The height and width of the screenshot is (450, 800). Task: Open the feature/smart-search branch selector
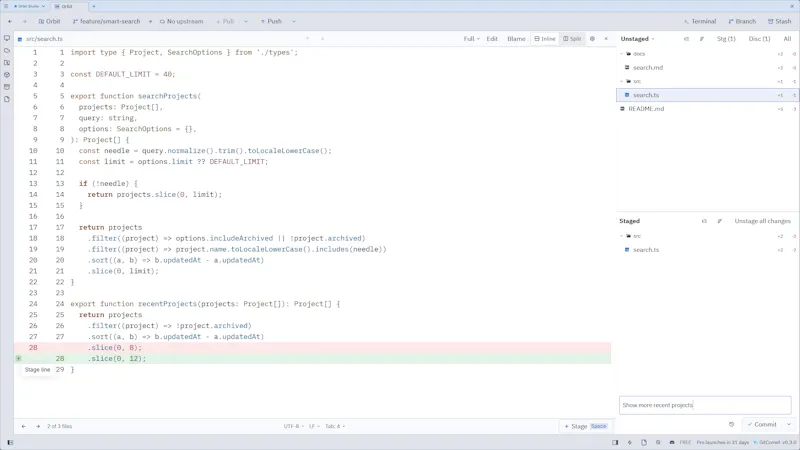pos(106,21)
